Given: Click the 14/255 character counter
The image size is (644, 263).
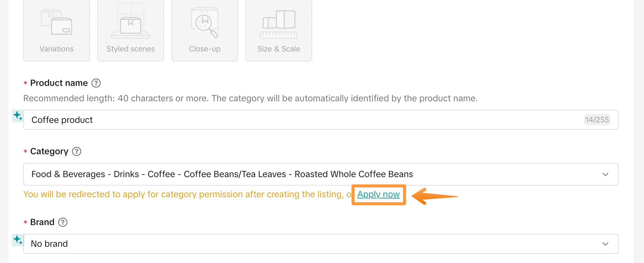Looking at the screenshot, I should [597, 120].
